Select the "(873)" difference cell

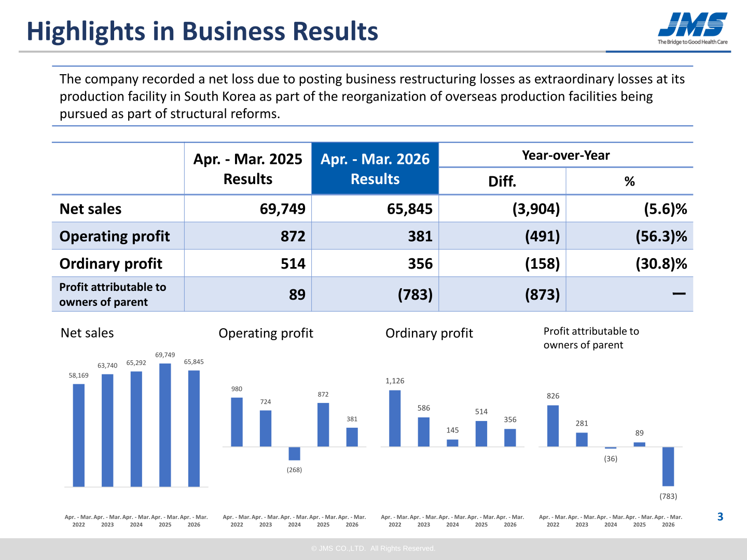[543, 295]
